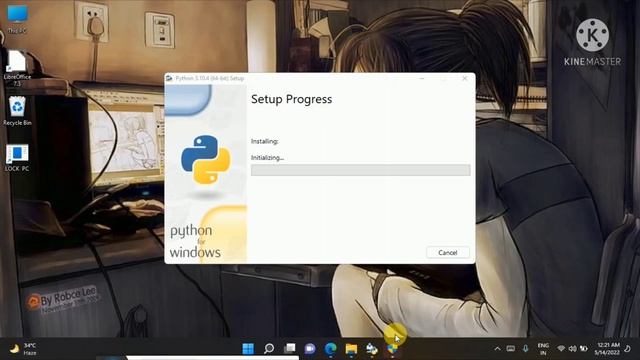Click the focus assist moon tray icon
The width and height of the screenshot is (640, 360).
pos(627,349)
